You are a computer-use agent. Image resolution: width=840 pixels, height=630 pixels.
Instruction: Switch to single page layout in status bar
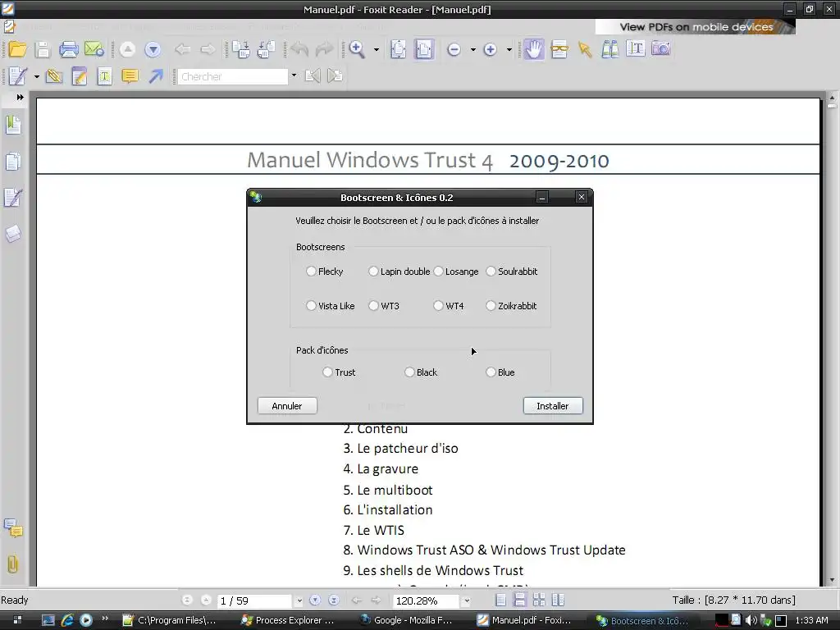point(501,600)
